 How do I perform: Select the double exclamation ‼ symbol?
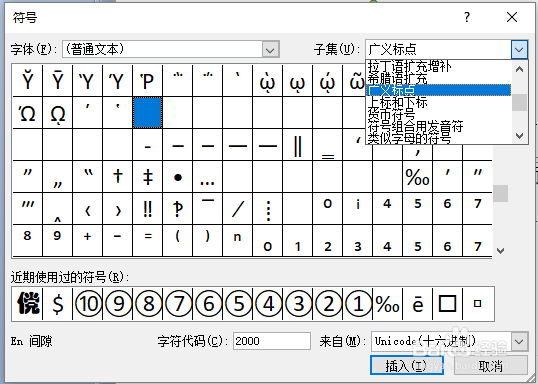148,209
